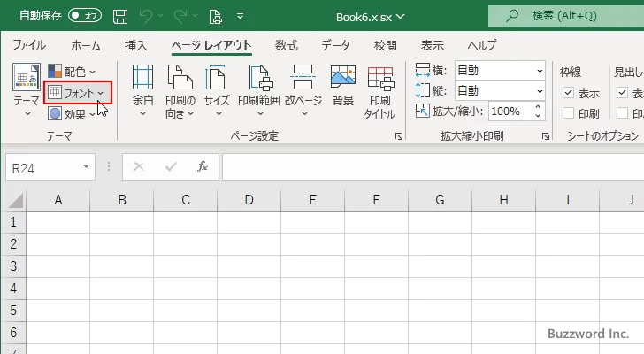Switch to the 挿入 tab
Viewport: 644px width, 354px height.
(x=136, y=45)
